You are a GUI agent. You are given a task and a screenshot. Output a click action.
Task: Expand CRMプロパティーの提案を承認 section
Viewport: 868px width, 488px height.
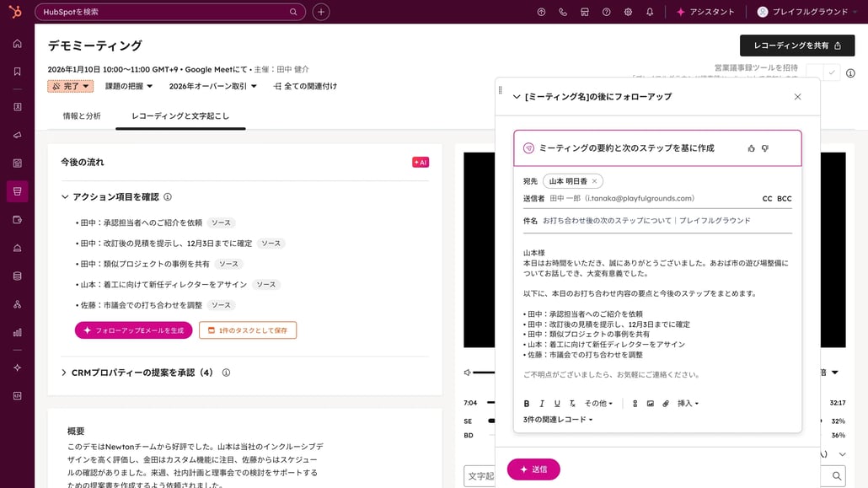pyautogui.click(x=64, y=373)
